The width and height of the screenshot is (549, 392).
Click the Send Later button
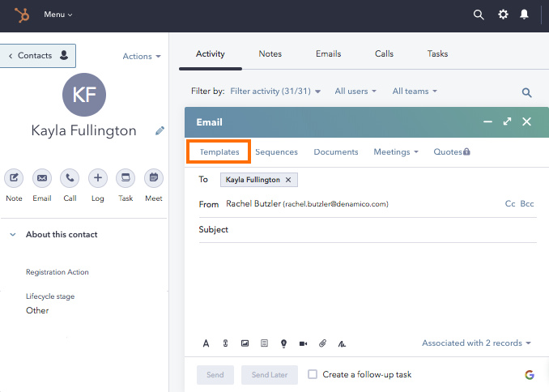pos(270,375)
